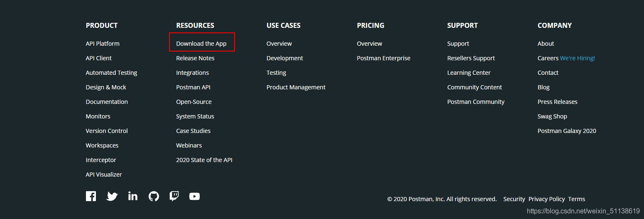This screenshot has height=219, width=644.
Task: Visit the Blog link
Action: [544, 87]
